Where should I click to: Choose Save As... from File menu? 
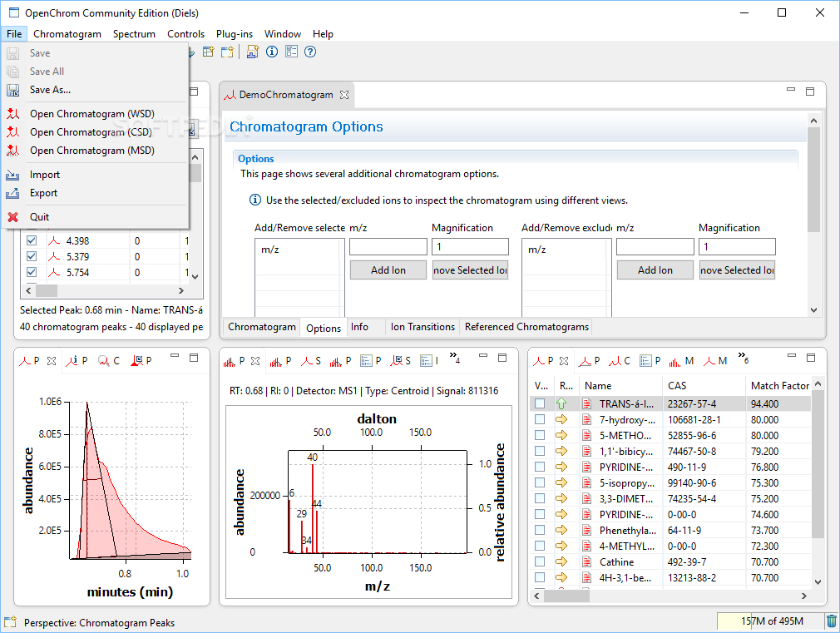click(96, 90)
